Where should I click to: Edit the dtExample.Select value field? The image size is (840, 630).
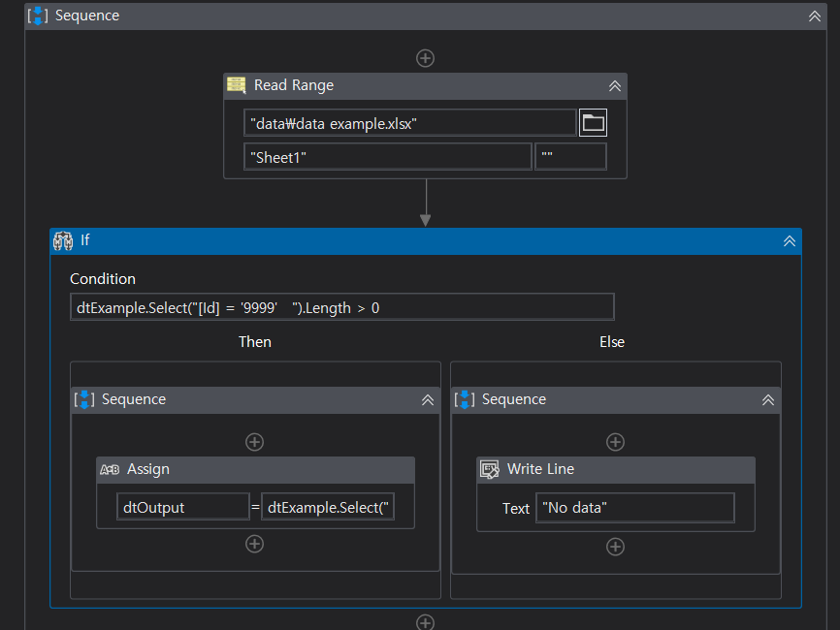(328, 507)
